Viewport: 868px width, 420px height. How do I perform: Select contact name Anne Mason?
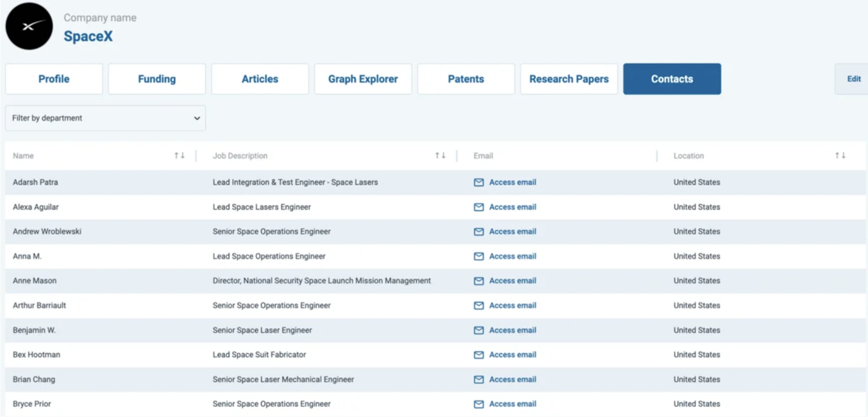pyautogui.click(x=35, y=281)
